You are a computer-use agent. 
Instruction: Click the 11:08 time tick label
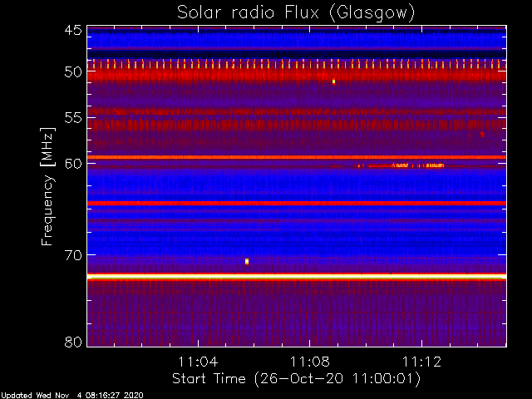point(310,362)
